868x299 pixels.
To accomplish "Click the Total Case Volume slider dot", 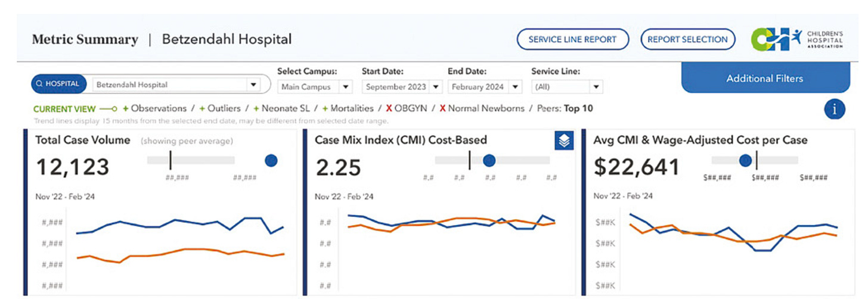I will point(271,160).
